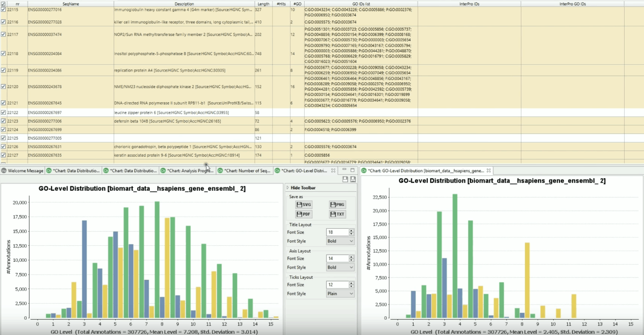
Task: Export chart as PDF
Action: point(304,214)
